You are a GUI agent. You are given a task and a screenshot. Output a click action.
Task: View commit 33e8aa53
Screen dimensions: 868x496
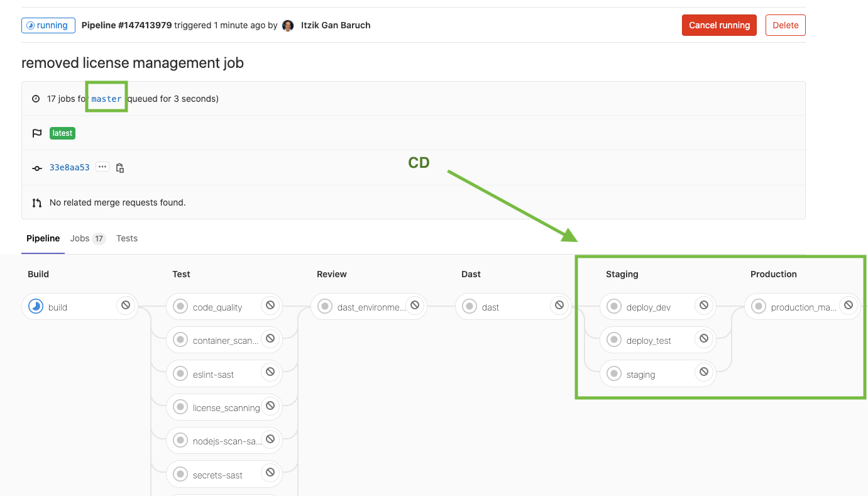(69, 167)
